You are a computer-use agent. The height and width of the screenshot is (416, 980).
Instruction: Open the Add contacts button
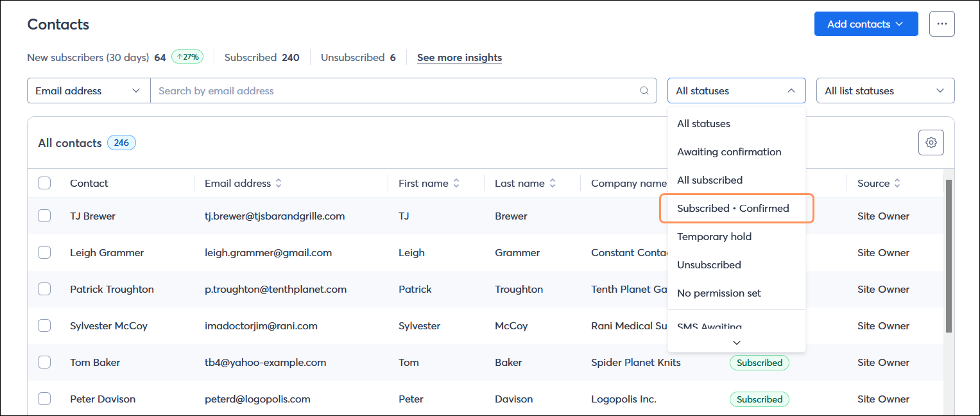(866, 23)
